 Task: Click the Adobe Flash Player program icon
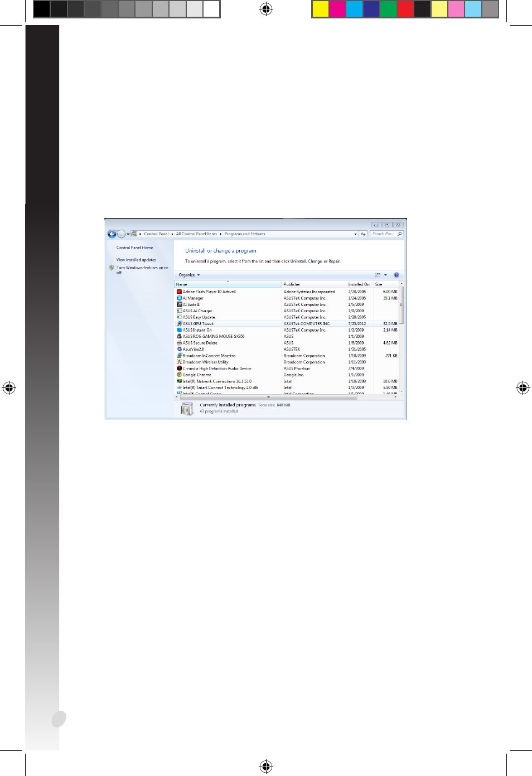(179, 292)
